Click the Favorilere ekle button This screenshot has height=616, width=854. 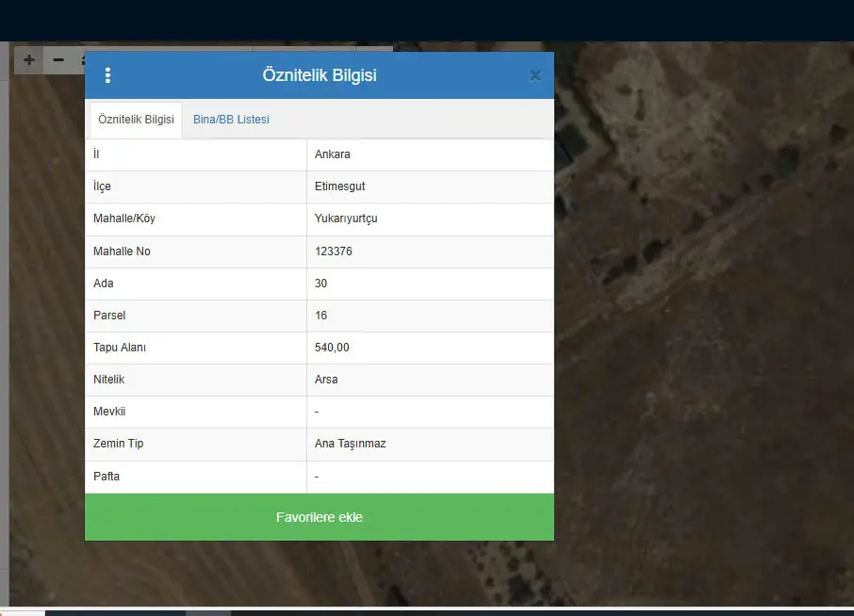(320, 517)
